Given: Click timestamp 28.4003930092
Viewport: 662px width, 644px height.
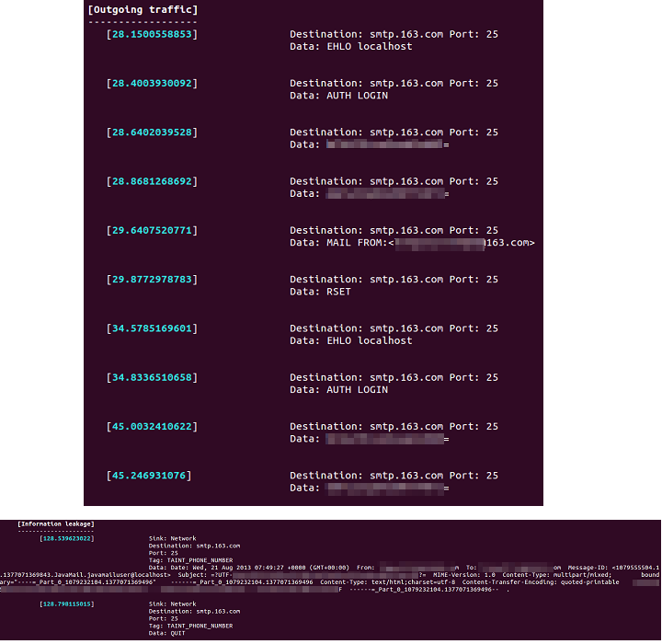Looking at the screenshot, I should pyautogui.click(x=152, y=83).
